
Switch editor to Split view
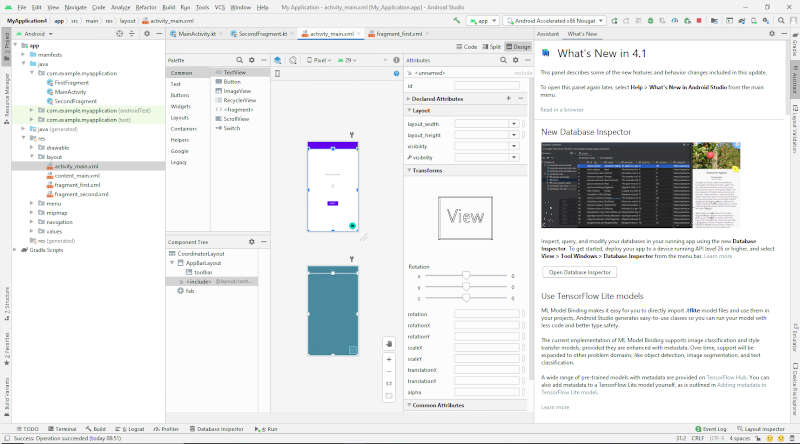[491, 46]
